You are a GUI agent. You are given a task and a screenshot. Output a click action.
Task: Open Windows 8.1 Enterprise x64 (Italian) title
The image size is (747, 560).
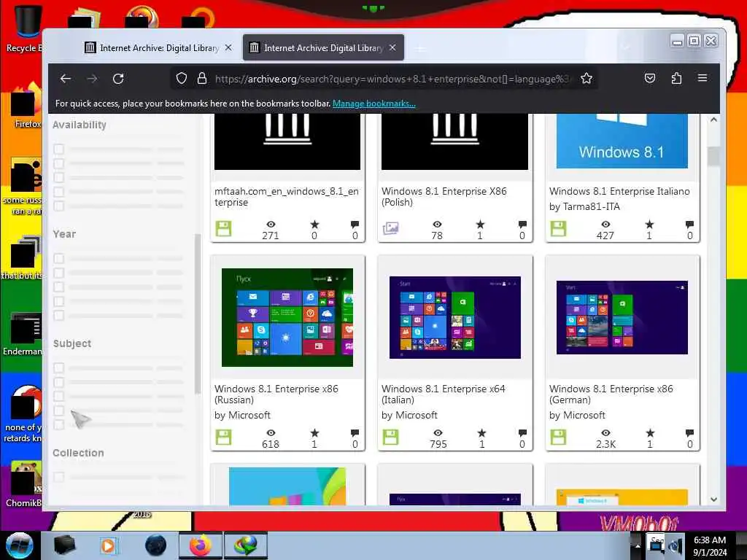click(x=443, y=394)
